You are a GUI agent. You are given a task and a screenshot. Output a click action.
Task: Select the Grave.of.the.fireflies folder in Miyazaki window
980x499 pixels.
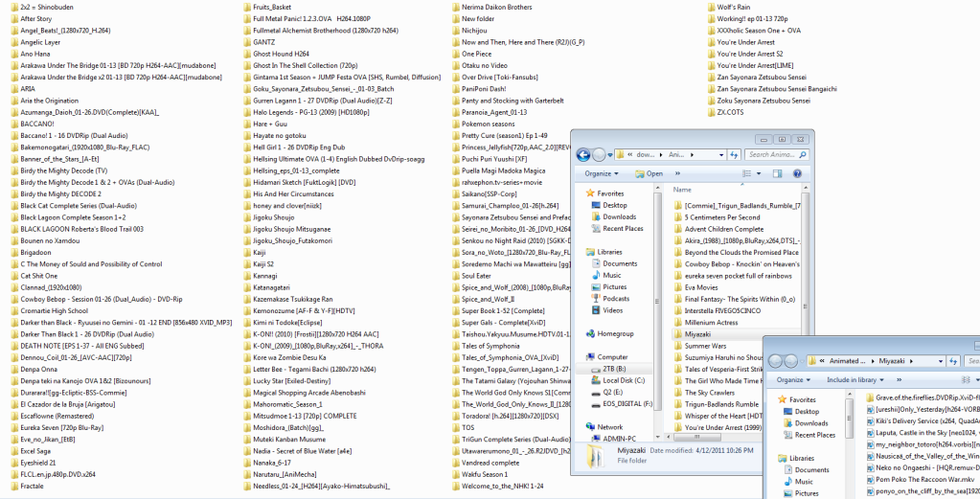(x=923, y=397)
